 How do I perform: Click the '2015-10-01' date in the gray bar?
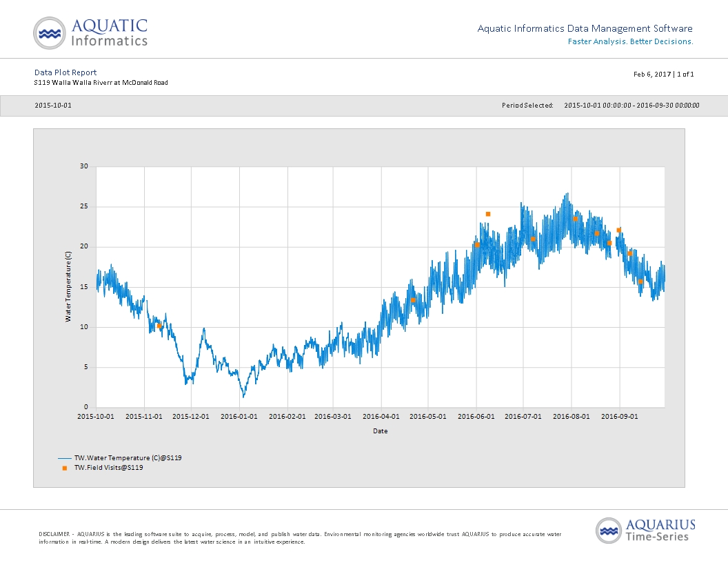coord(53,106)
